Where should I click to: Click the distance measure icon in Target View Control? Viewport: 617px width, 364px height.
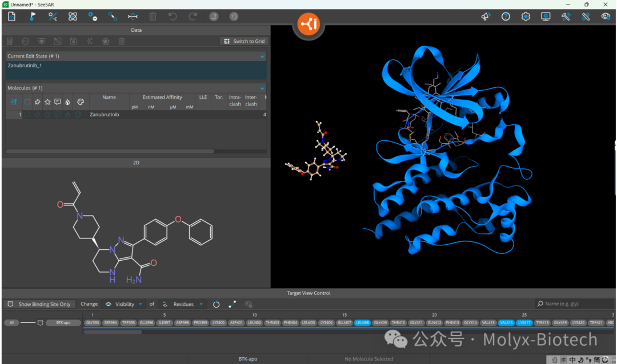click(x=232, y=304)
